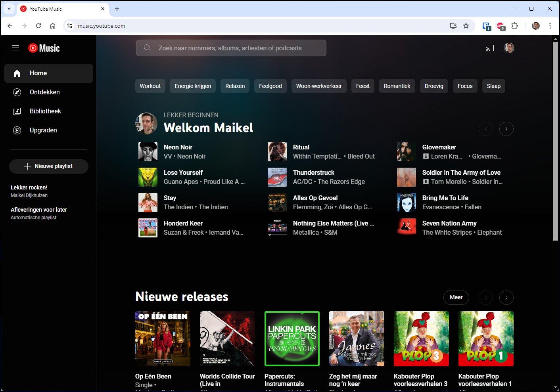Click the search magnifier icon
The width and height of the screenshot is (560, 392).
tap(147, 48)
